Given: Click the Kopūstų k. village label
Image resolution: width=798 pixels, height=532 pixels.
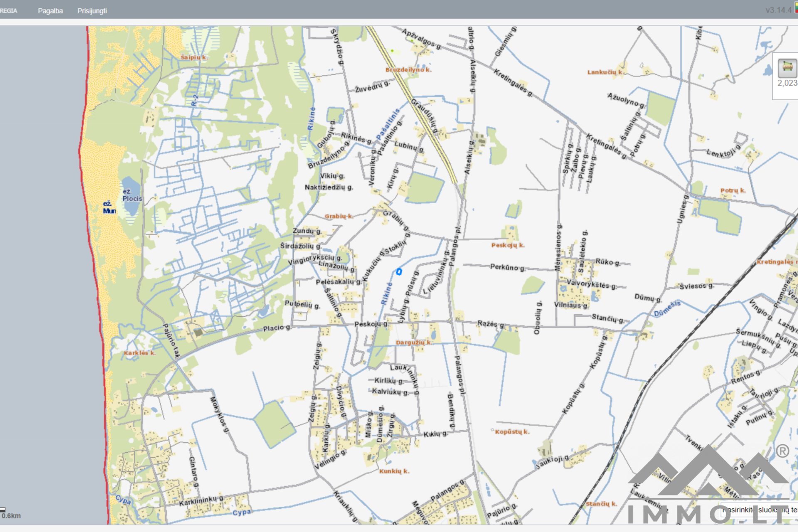Looking at the screenshot, I should (x=512, y=432).
